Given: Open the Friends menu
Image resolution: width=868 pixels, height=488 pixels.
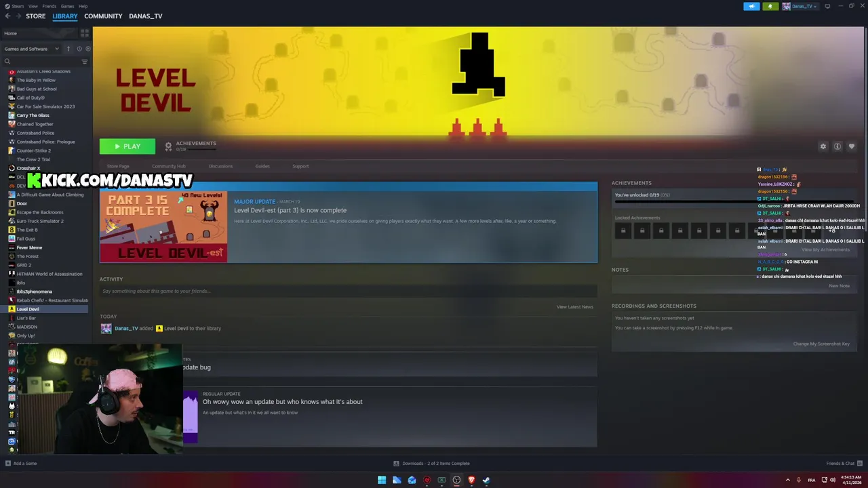Looking at the screenshot, I should tap(50, 6).
